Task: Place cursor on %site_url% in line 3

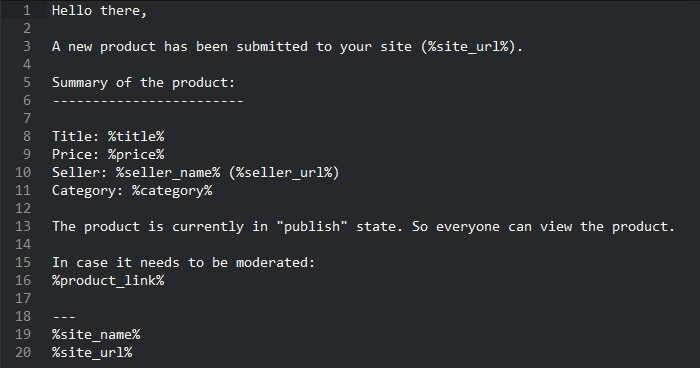Action: [x=468, y=46]
